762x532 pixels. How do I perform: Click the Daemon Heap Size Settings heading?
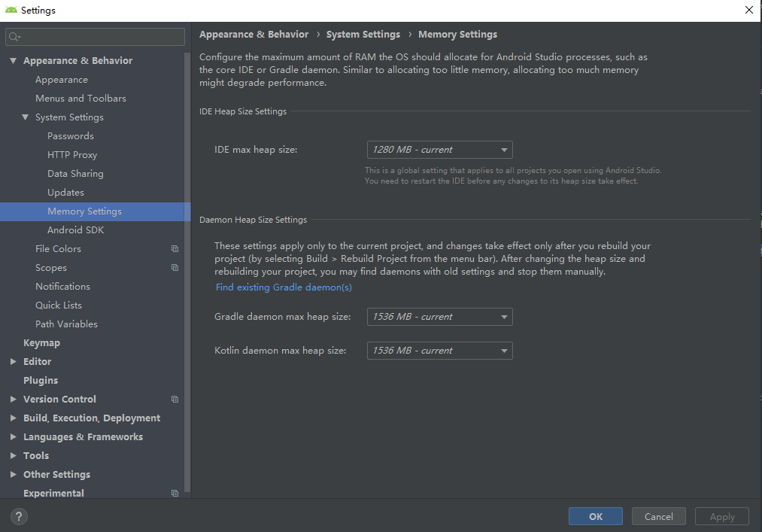(253, 220)
